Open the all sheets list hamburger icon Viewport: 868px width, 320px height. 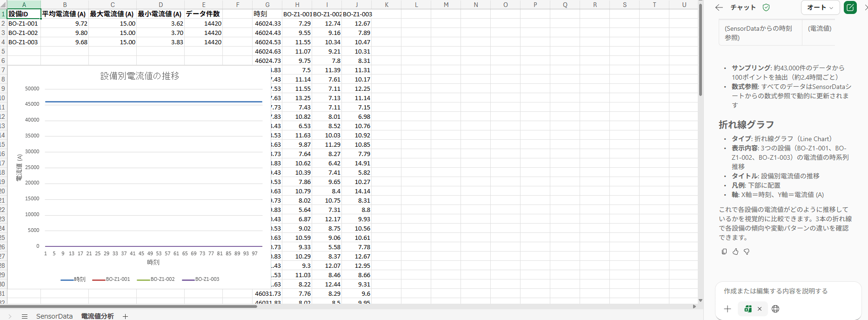pos(25,316)
